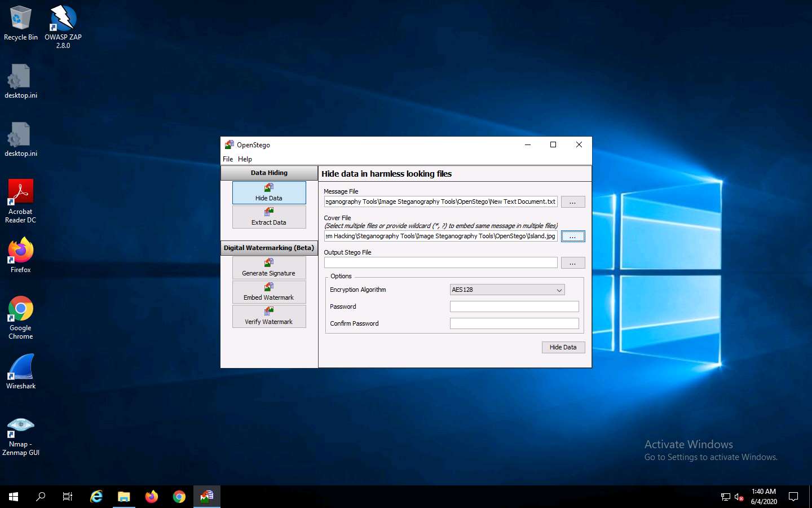This screenshot has width=812, height=508.
Task: Open the File menu in OpenStego
Action: pos(228,159)
